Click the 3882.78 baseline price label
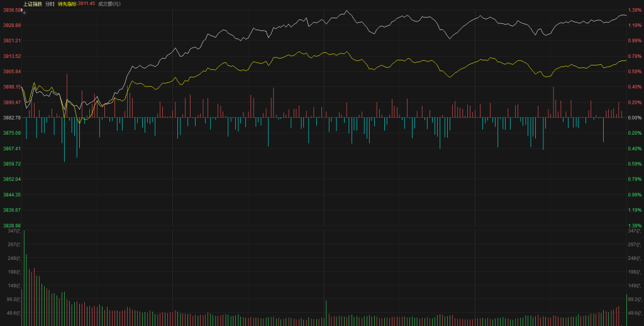Image resolution: width=644 pixels, height=326 pixels. click(12, 118)
